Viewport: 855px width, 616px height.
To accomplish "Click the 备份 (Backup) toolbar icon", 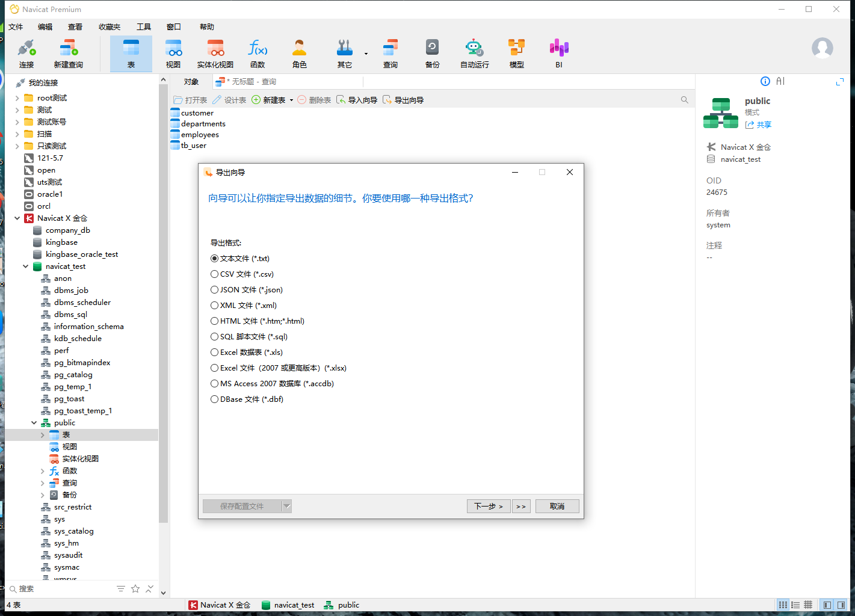I will tap(433, 54).
